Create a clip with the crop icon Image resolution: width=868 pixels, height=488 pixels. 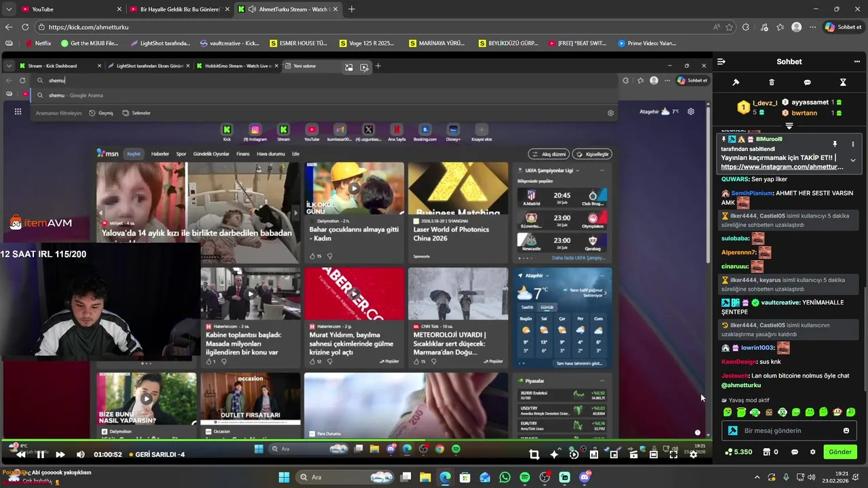point(534,455)
